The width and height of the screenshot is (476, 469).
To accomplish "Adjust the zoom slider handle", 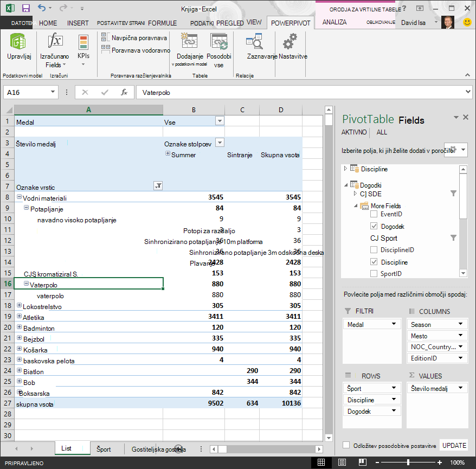I will click(408, 462).
